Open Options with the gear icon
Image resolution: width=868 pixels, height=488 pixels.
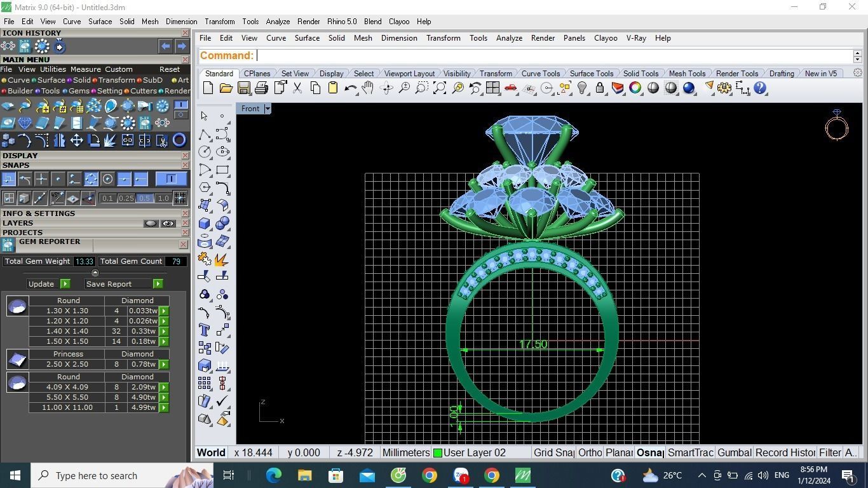click(x=724, y=88)
